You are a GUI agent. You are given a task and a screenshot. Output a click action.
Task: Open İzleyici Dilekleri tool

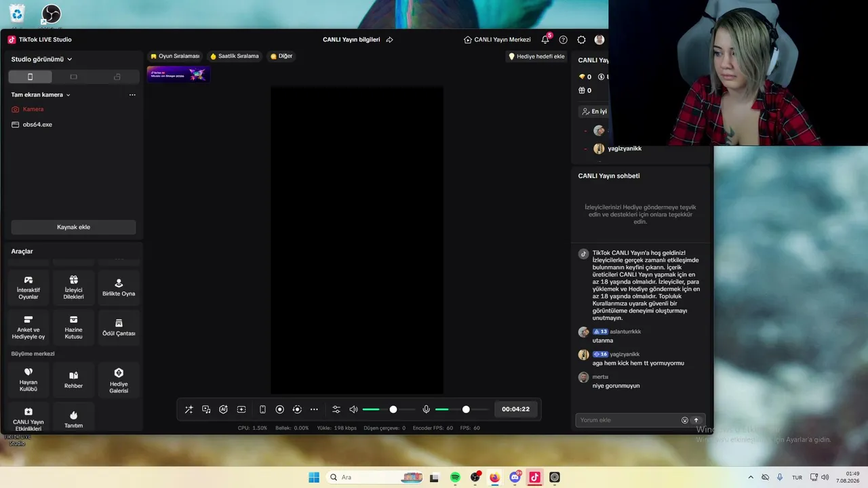pos(73,287)
